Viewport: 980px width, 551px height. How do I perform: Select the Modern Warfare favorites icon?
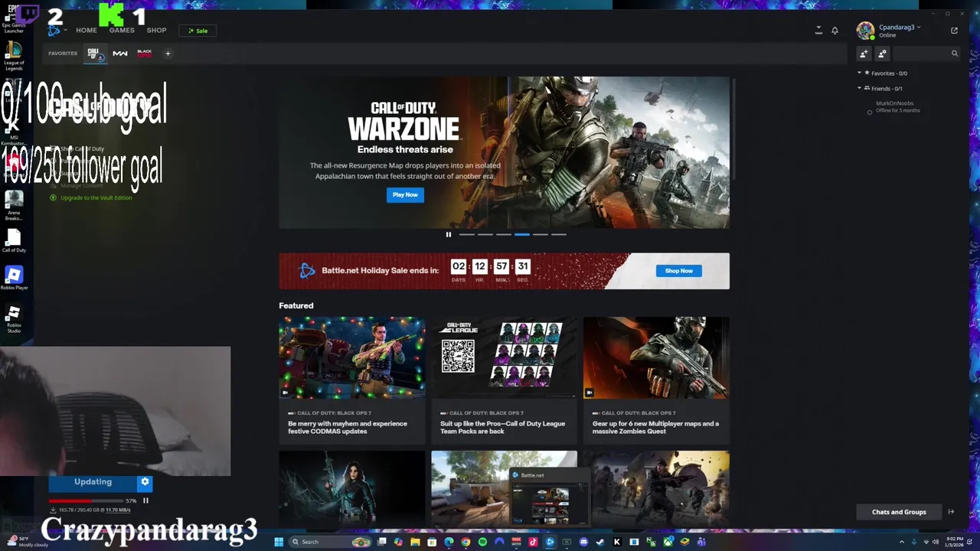coord(120,54)
